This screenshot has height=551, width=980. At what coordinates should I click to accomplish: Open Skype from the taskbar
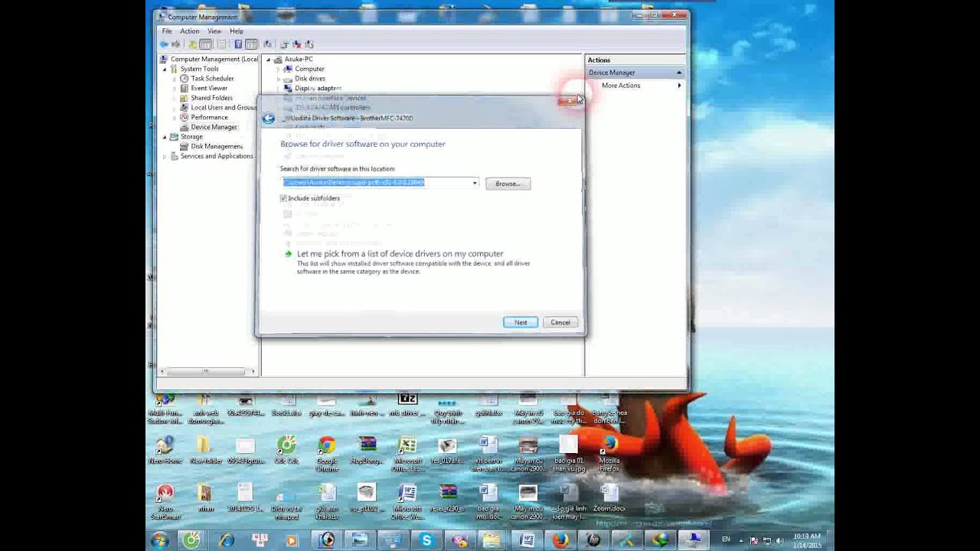coord(426,540)
